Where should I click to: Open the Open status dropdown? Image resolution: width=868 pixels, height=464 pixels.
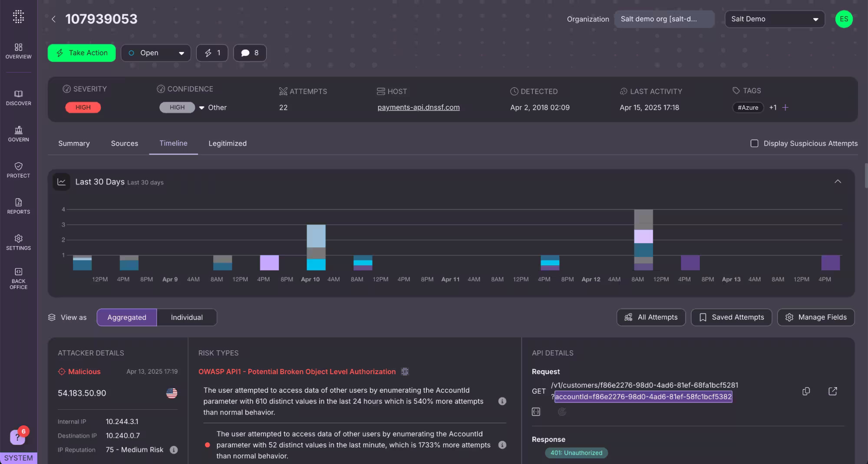point(155,53)
